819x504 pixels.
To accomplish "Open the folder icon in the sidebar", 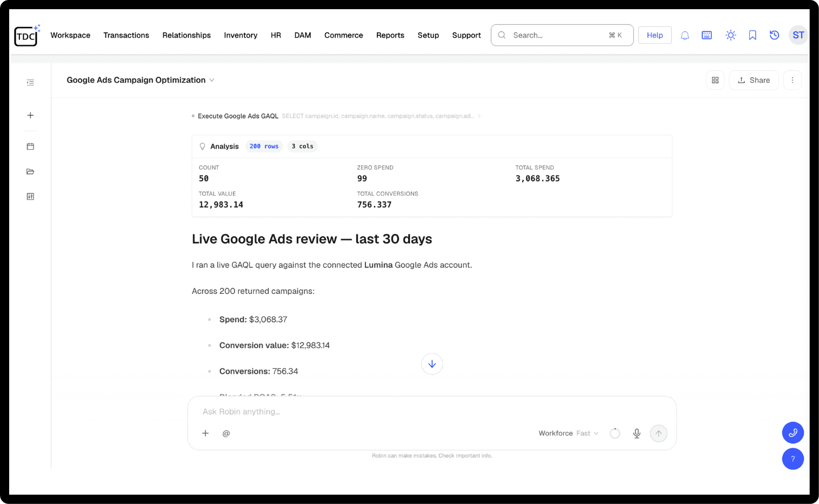I will click(30, 172).
